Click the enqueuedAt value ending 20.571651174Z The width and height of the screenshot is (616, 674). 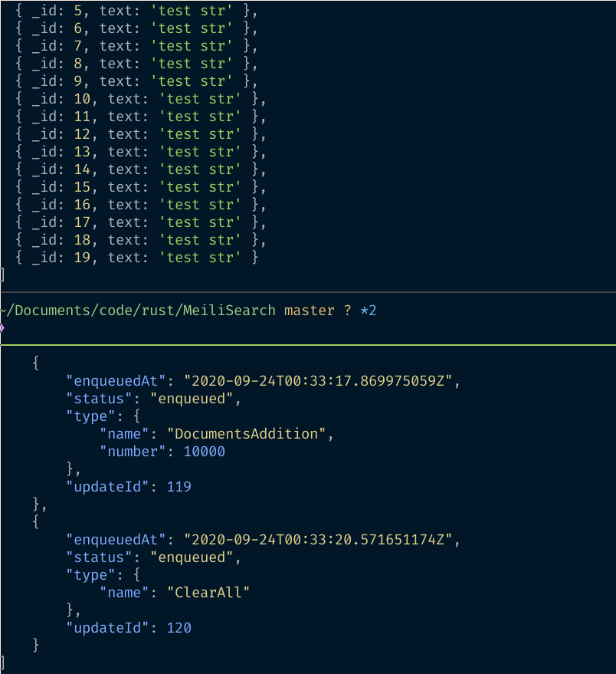click(318, 540)
